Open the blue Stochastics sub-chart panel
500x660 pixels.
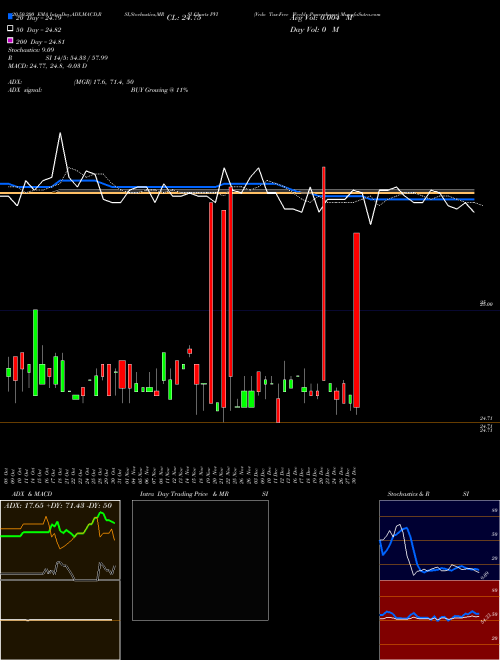(x=439, y=540)
